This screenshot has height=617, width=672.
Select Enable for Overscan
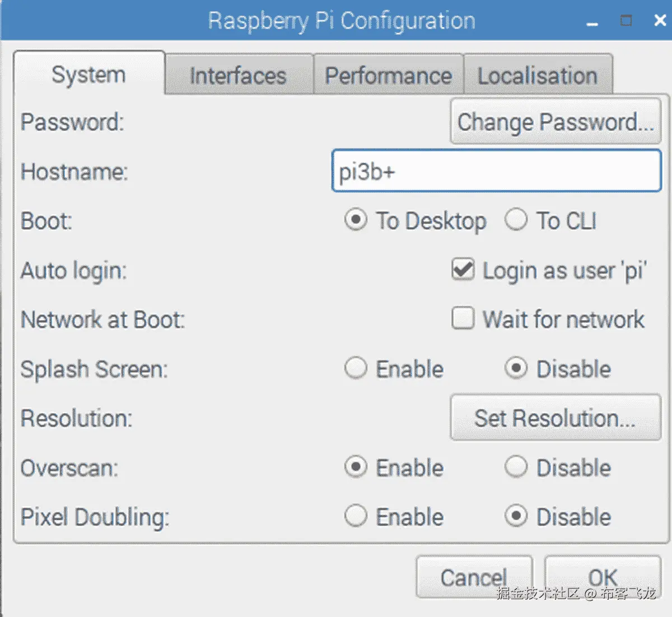[x=356, y=467]
